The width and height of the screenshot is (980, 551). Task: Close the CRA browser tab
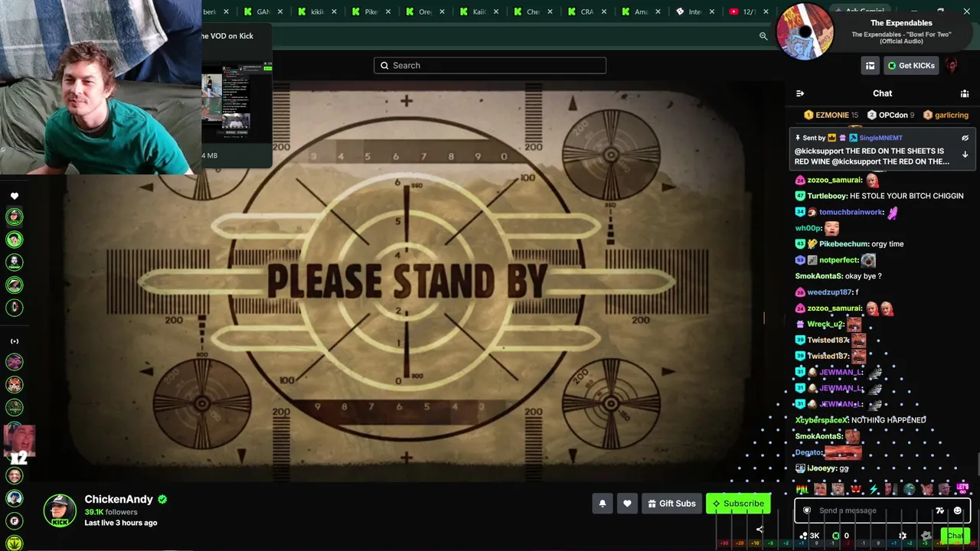[604, 11]
